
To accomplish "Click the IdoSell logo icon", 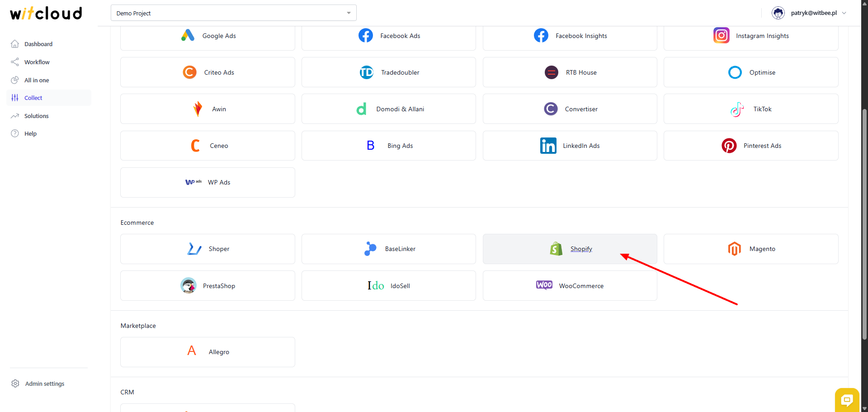I will 376,285.
